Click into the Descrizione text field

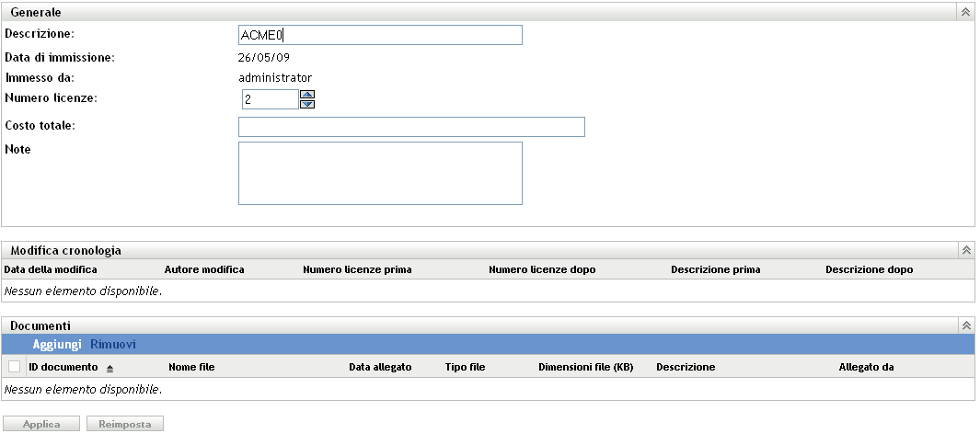coord(380,35)
